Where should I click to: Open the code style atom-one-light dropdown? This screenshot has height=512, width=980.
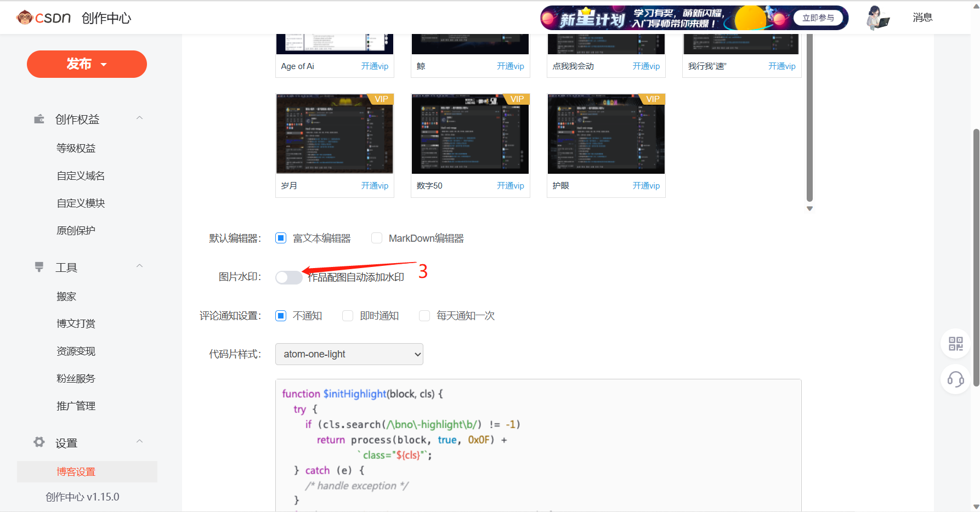tap(349, 354)
